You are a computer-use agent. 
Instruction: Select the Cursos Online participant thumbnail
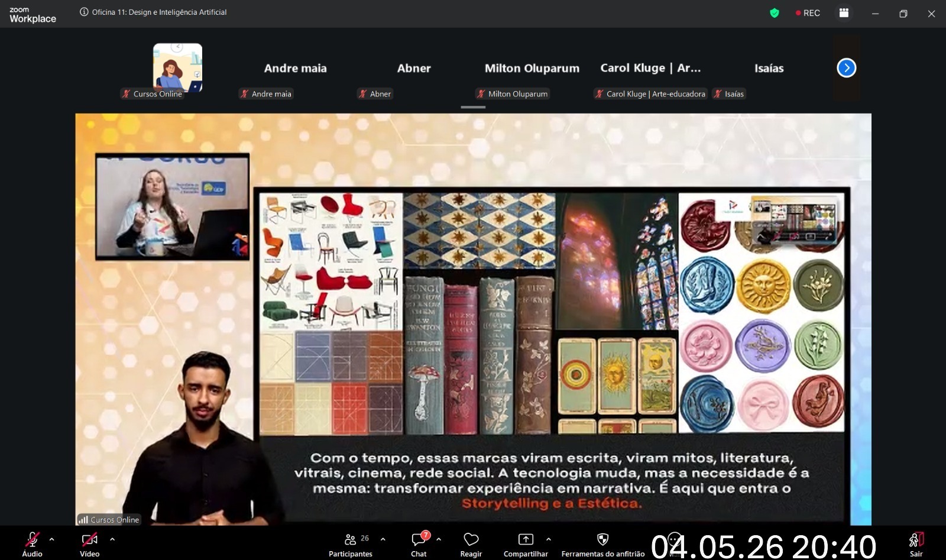click(x=177, y=68)
